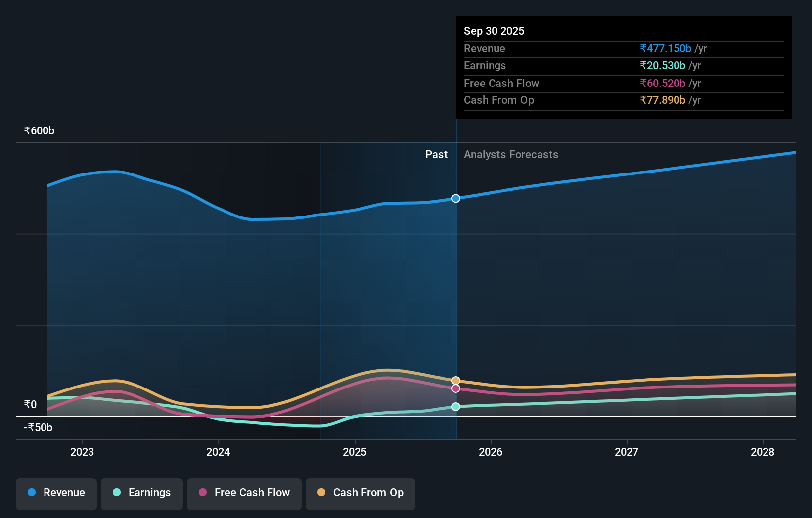
Task: Click the Cash From Op marker on the divider
Action: tap(455, 380)
